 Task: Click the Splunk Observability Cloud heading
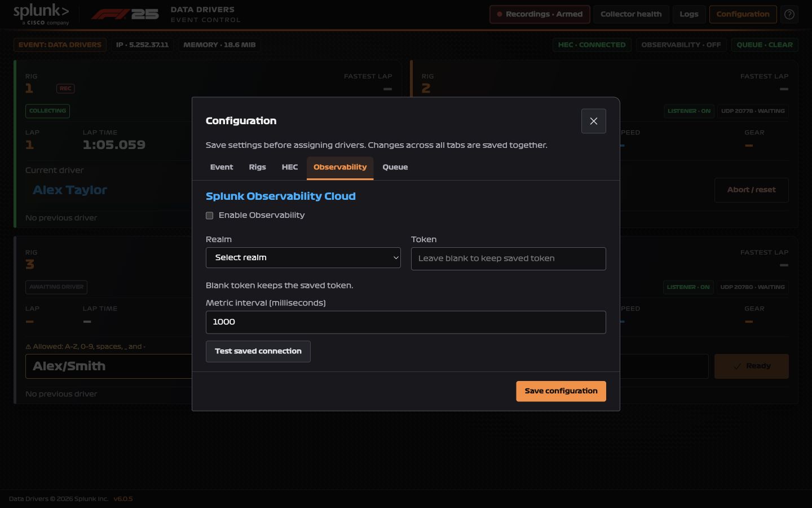tap(281, 196)
